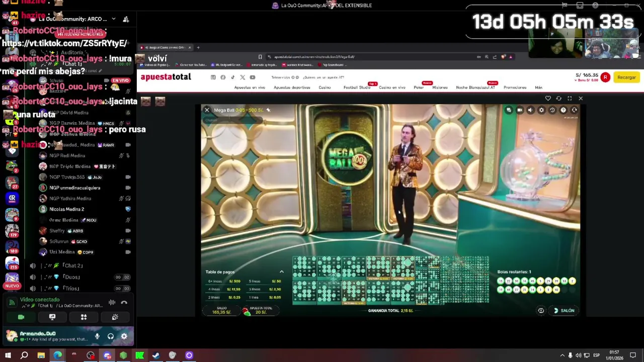Screen dimensions: 644x362
Task: Open Discord soundboard button
Action: (115, 317)
